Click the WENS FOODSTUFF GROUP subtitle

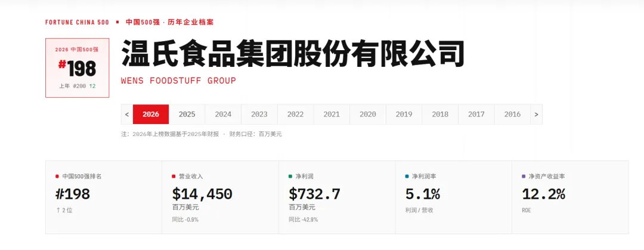179,81
